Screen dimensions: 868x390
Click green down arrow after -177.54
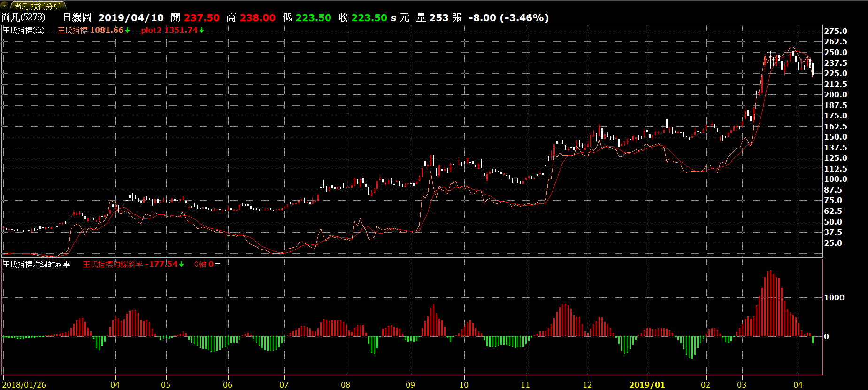[181, 265]
